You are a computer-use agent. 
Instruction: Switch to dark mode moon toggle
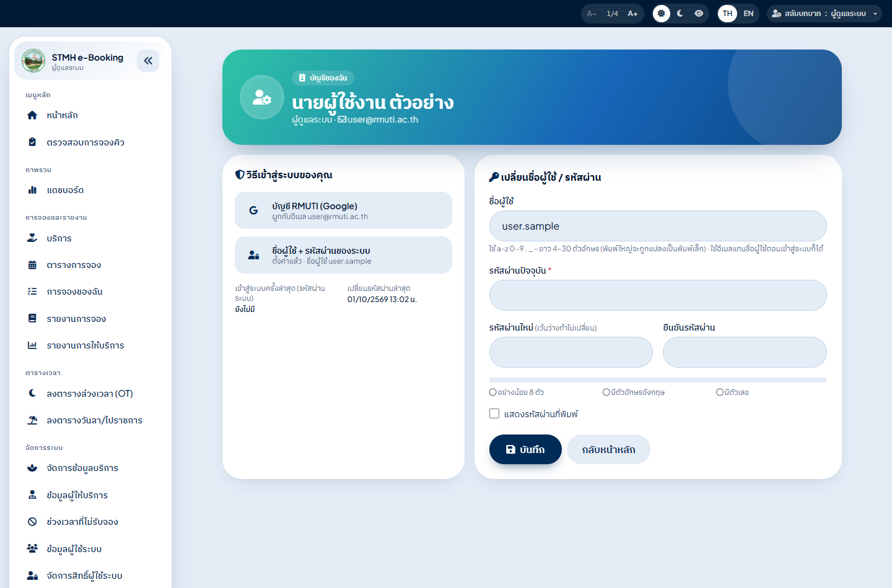coord(680,14)
